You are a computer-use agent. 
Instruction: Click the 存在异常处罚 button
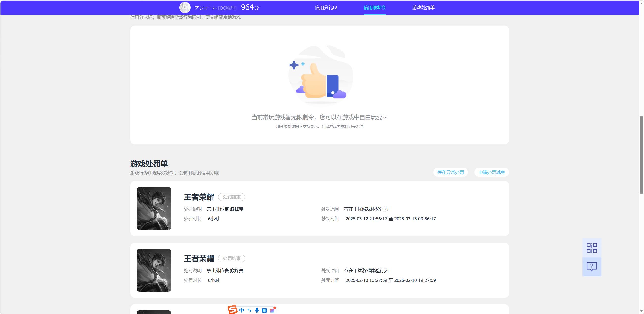pyautogui.click(x=451, y=172)
